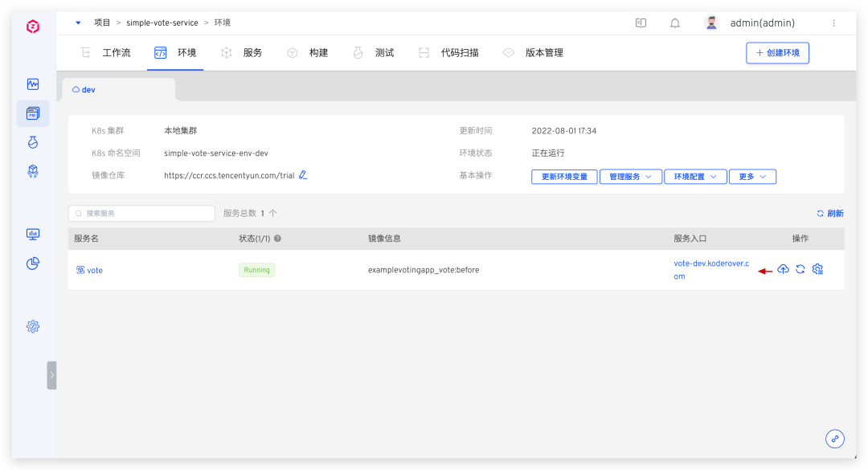Click the 创建环境 button

[x=777, y=53]
